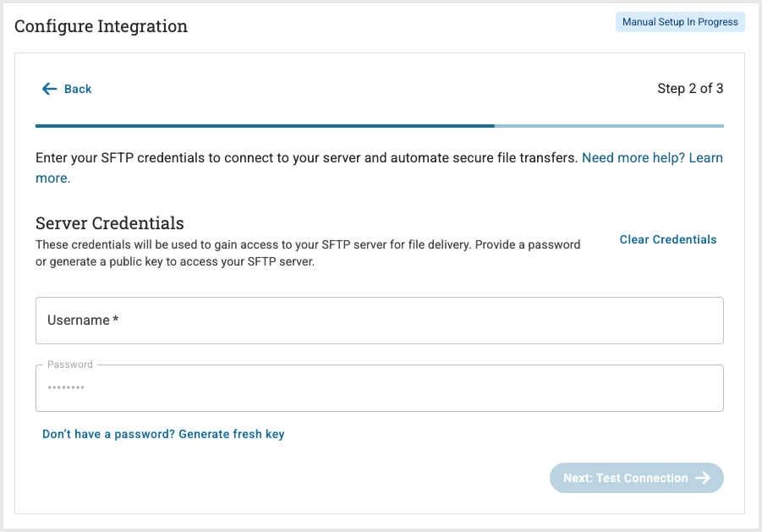
Task: Click the small Password floating label
Action: pyautogui.click(x=70, y=365)
